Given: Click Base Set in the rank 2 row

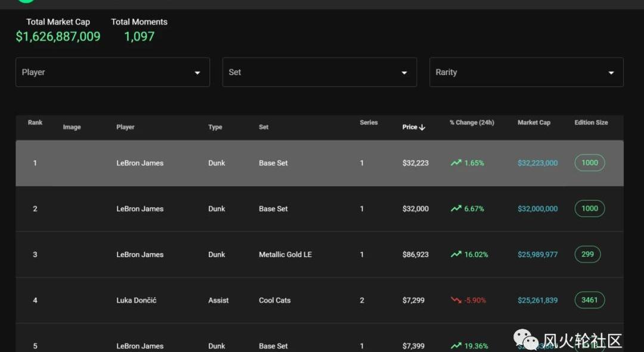Looking at the screenshot, I should 274,209.
